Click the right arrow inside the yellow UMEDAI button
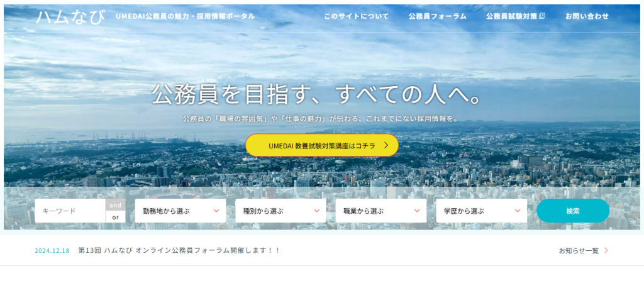The height and width of the screenshot is (293, 644). [387, 145]
